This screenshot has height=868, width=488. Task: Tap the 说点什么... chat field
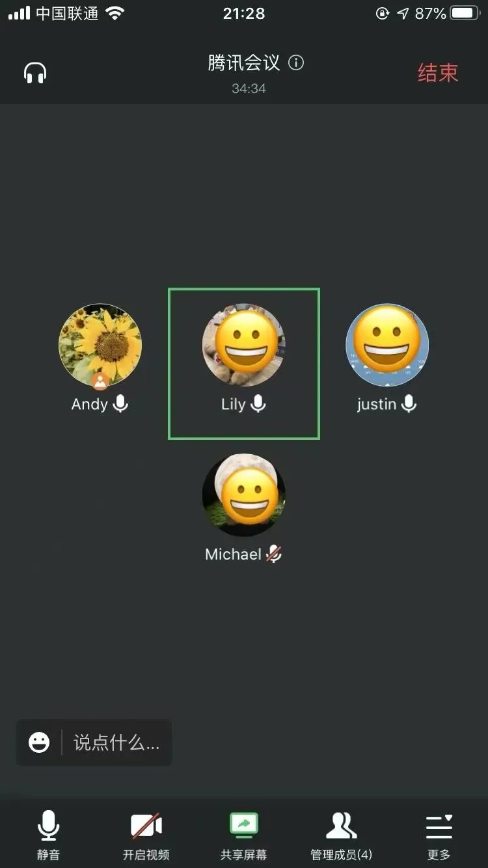pyautogui.click(x=116, y=742)
